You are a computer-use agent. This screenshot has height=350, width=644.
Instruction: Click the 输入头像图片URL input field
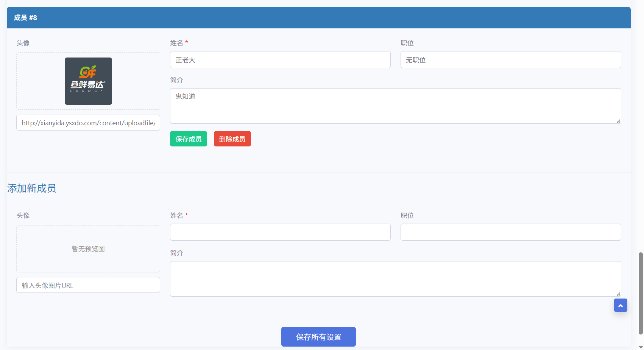pos(88,285)
